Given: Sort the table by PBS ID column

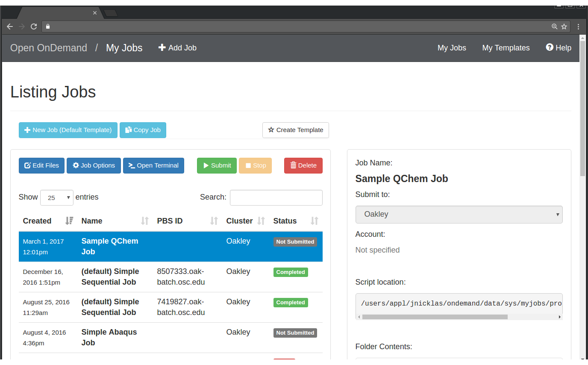Looking at the screenshot, I should pos(187,221).
